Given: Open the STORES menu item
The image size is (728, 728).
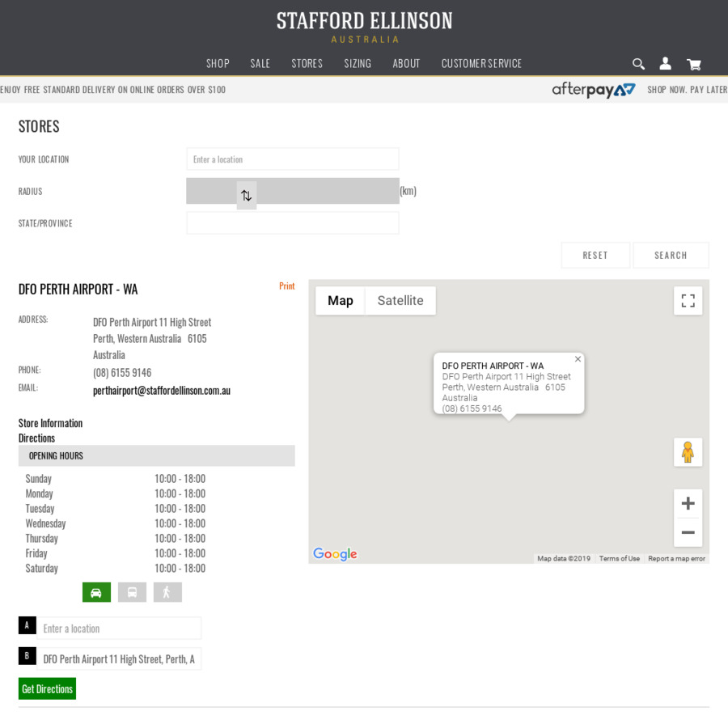Looking at the screenshot, I should 307,64.
